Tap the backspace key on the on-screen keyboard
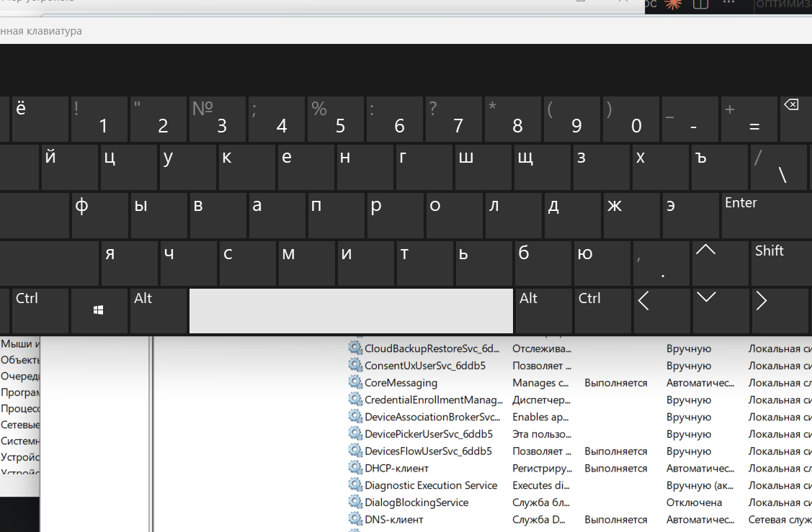This screenshot has width=812, height=532. pos(795,119)
